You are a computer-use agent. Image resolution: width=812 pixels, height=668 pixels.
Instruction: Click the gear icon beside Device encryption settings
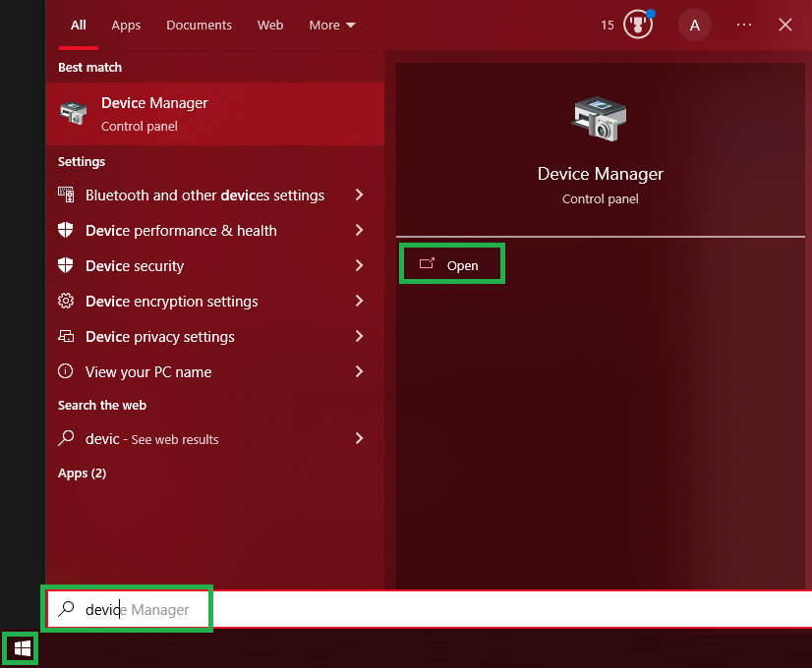click(x=66, y=301)
